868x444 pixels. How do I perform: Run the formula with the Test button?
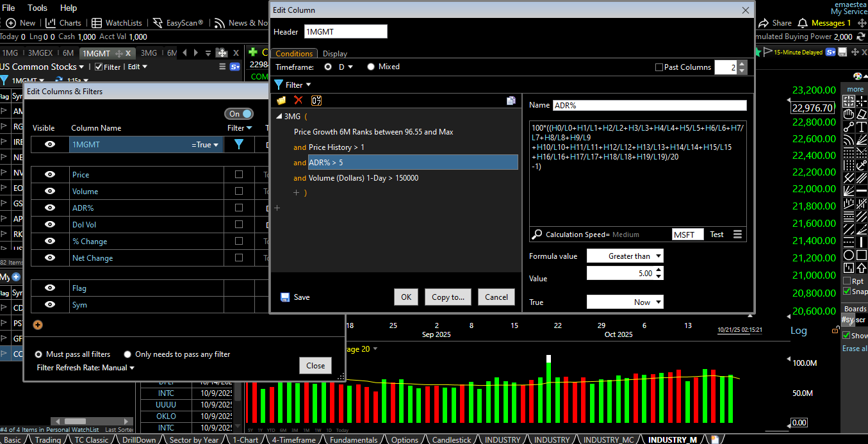tap(716, 234)
